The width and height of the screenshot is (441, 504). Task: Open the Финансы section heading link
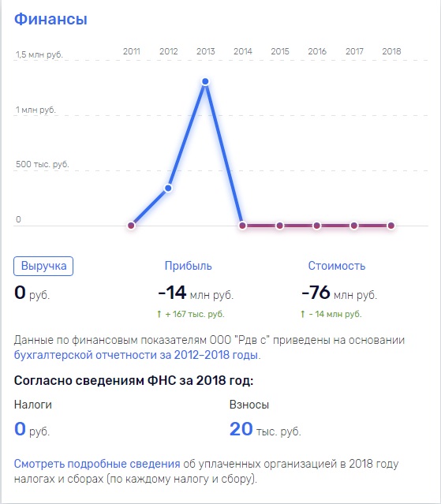[50, 19]
